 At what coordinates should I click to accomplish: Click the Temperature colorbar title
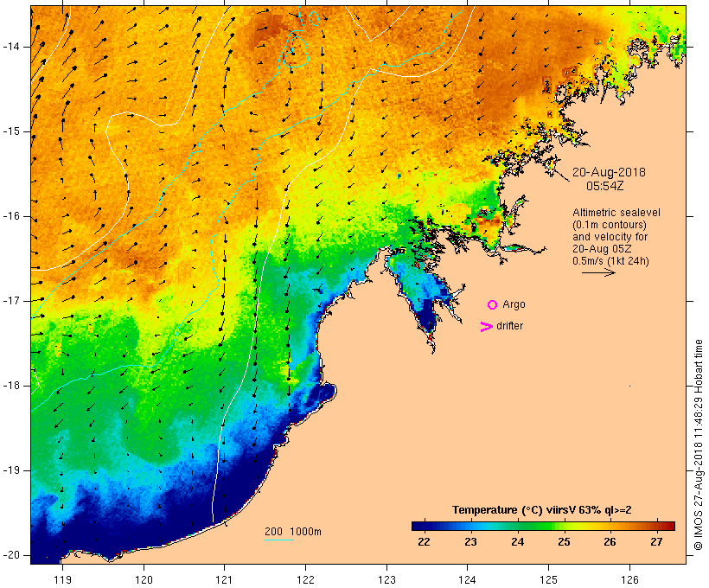[x=542, y=510]
